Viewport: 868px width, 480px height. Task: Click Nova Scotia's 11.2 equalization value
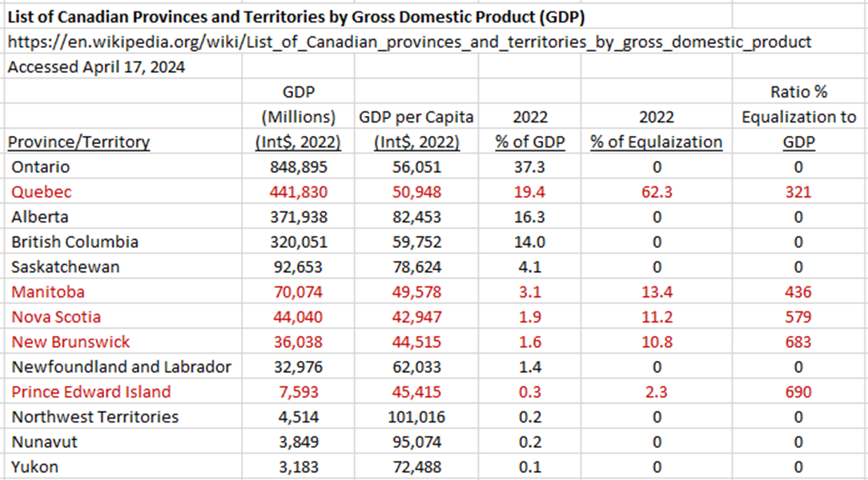point(657,317)
